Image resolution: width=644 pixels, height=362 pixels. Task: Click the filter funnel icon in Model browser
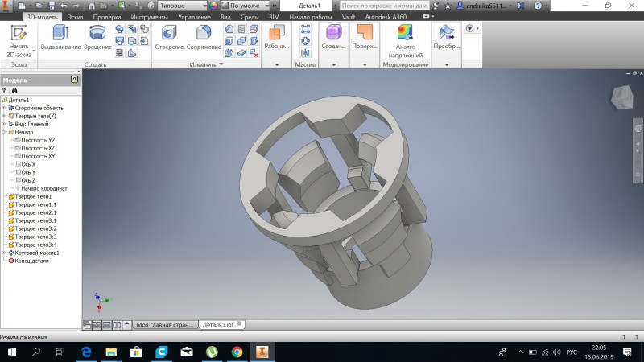click(x=4, y=90)
